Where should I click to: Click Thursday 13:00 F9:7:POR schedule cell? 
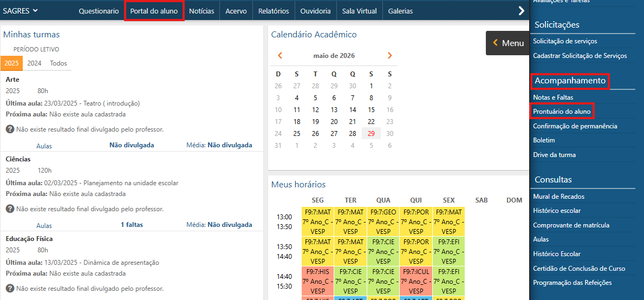tap(416, 221)
